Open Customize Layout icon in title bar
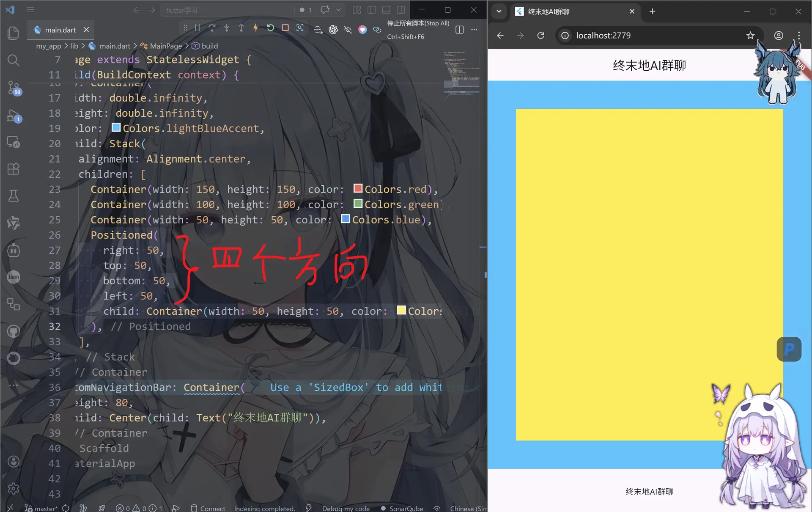812x512 pixels. click(357, 10)
